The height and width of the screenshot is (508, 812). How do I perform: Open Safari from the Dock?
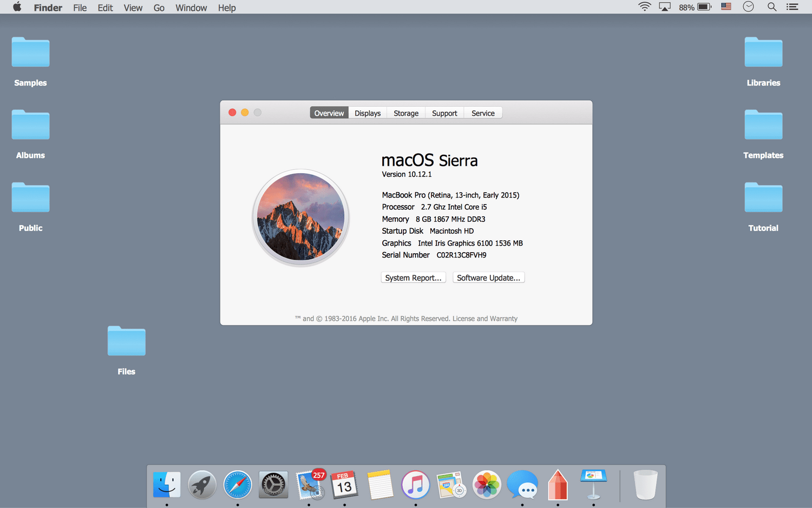tap(237, 485)
